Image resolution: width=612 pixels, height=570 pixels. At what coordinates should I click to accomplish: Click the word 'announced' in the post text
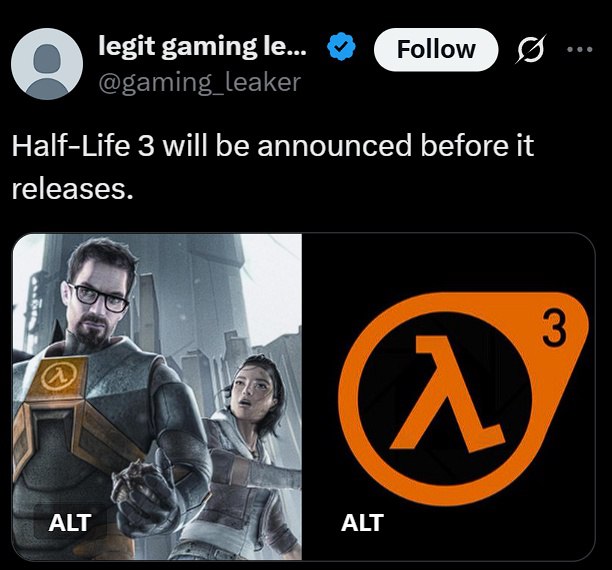(334, 145)
